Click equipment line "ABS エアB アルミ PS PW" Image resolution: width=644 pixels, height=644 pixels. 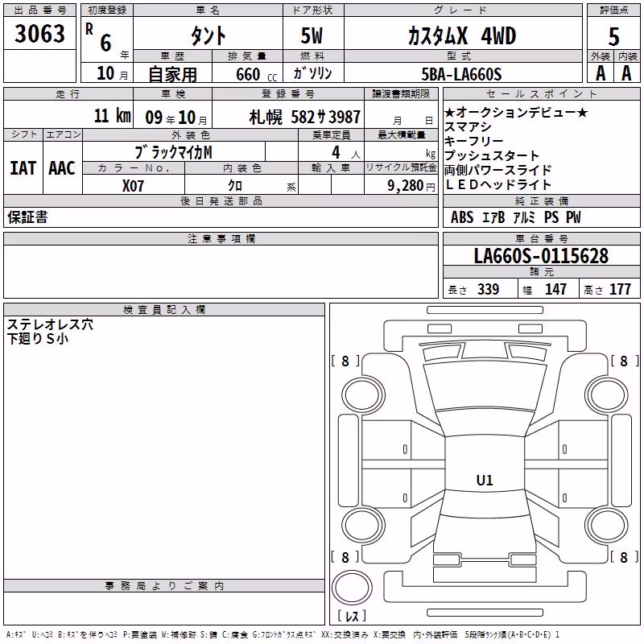516,217
